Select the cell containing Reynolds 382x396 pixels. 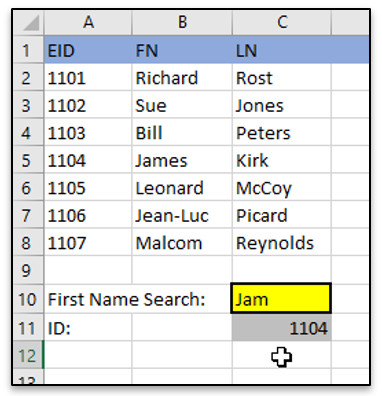click(x=282, y=242)
